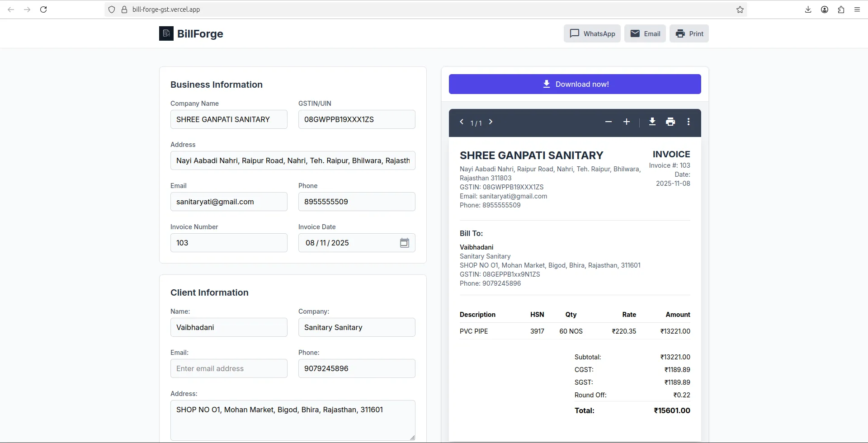Viewport: 868px width, 443px height.
Task: Zoom out on the invoice PDF preview
Action: pyautogui.click(x=608, y=122)
